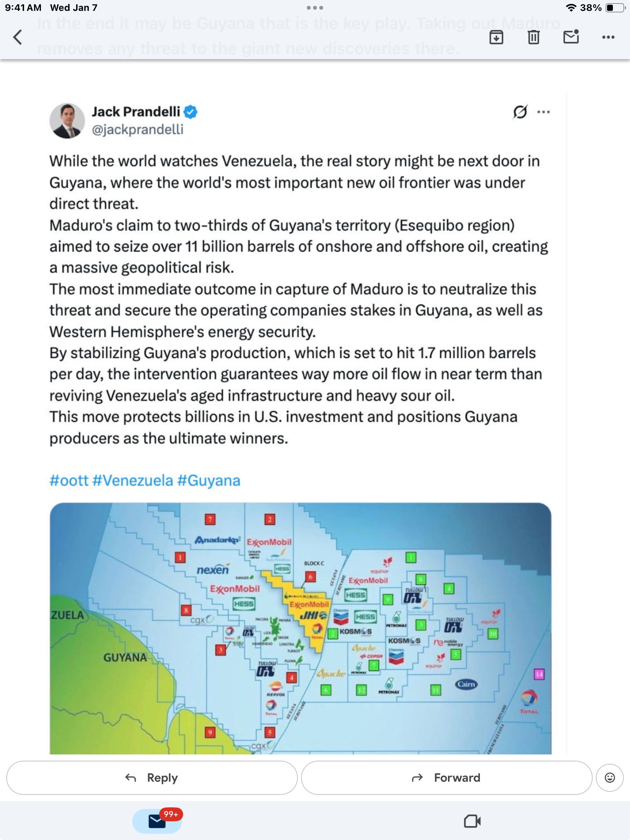Forward this email
This screenshot has height=840, width=630.
pos(446,777)
